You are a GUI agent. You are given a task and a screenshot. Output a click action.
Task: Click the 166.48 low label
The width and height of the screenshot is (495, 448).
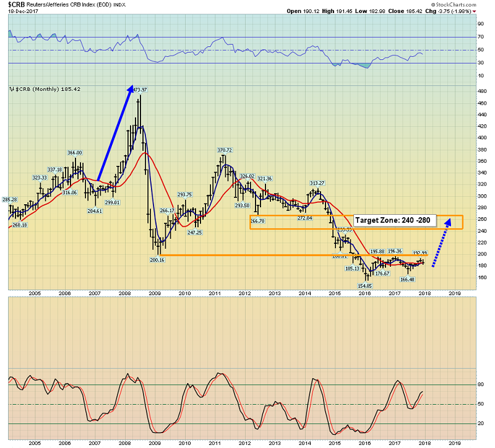407,280
